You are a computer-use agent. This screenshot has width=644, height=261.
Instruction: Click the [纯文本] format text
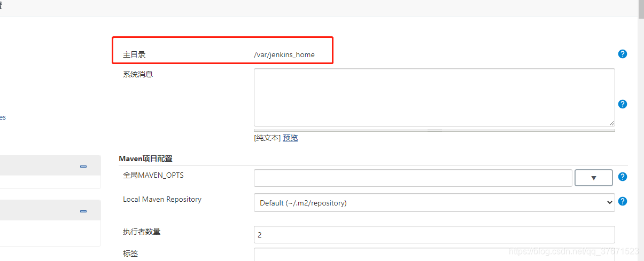pos(267,138)
